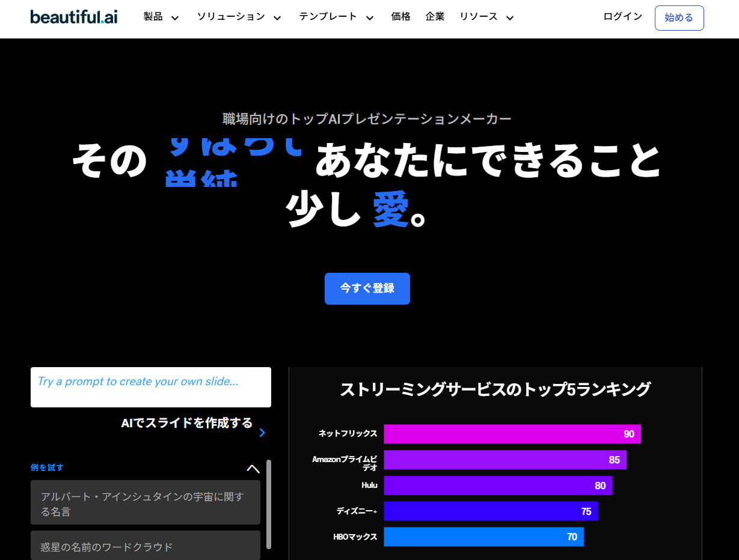
Task: Click the ログイン link
Action: click(x=622, y=17)
